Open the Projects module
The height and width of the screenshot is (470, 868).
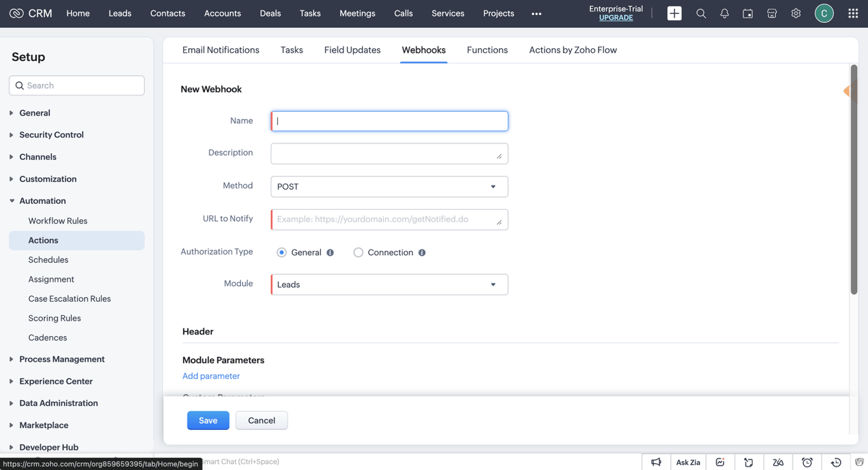click(x=499, y=13)
